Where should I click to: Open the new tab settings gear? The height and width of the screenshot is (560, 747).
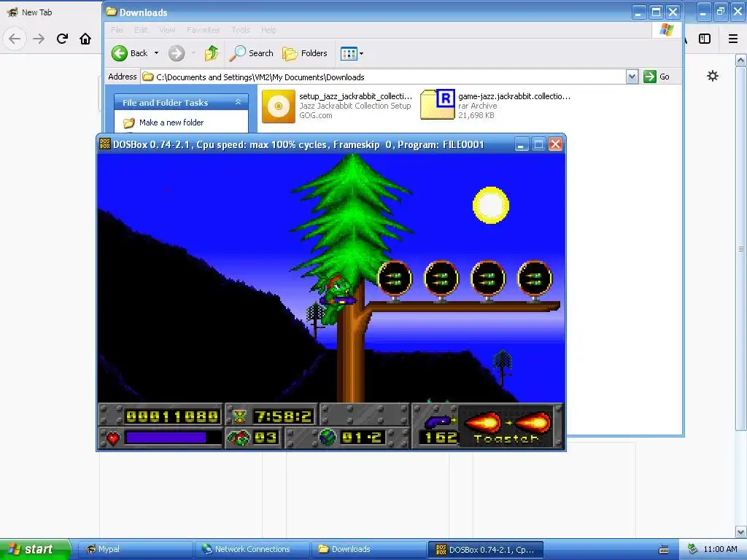[713, 76]
